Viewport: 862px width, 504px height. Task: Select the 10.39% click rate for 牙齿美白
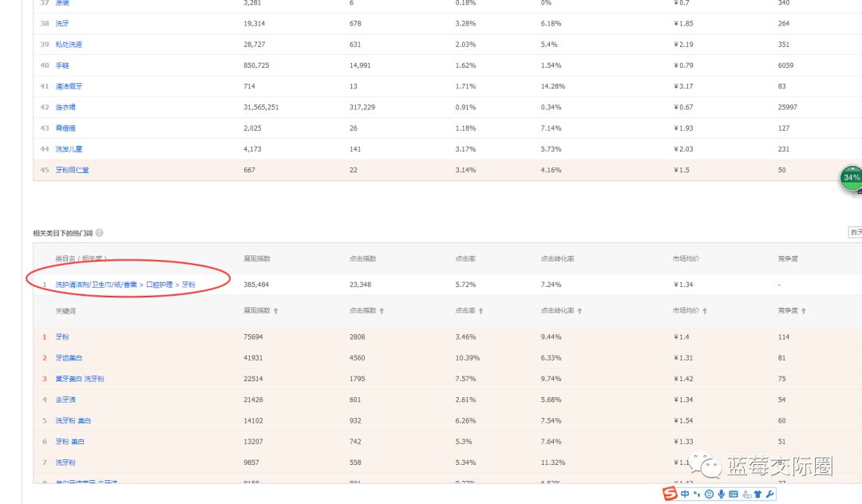coord(467,357)
